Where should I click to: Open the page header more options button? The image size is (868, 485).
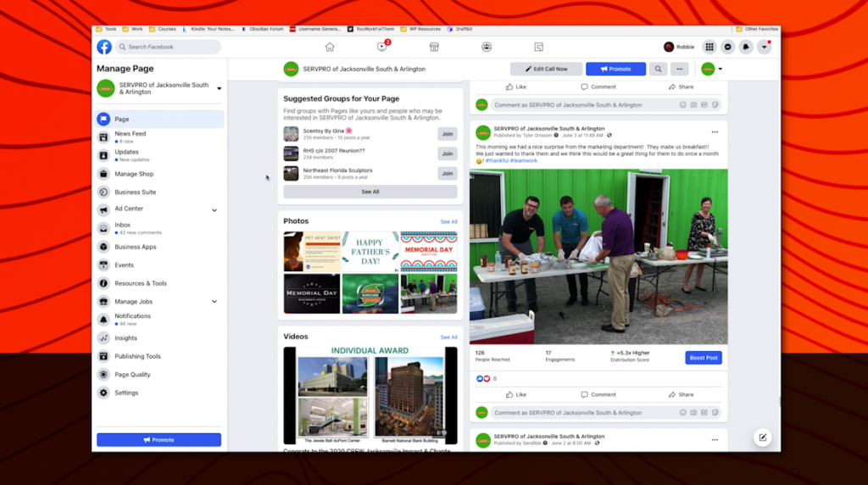click(679, 70)
